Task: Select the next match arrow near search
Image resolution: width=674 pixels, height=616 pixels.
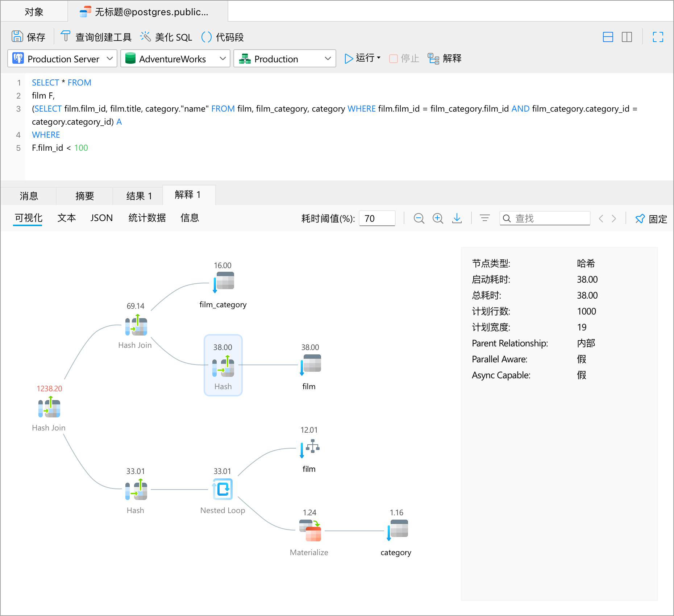Action: coord(614,218)
